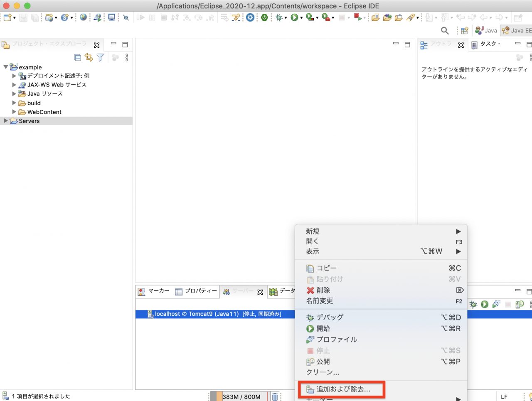This screenshot has height=401, width=532.
Task: Choose プロファイル from context menu
Action: point(381,339)
